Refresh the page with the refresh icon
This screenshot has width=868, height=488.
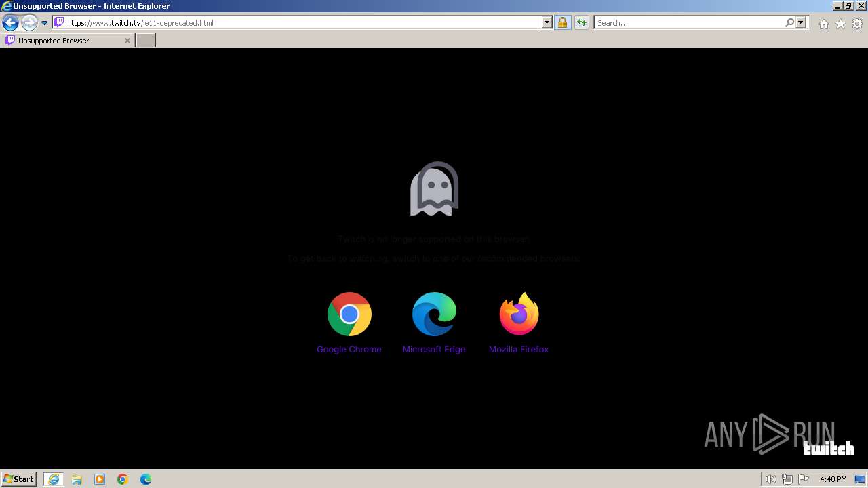[x=581, y=22]
